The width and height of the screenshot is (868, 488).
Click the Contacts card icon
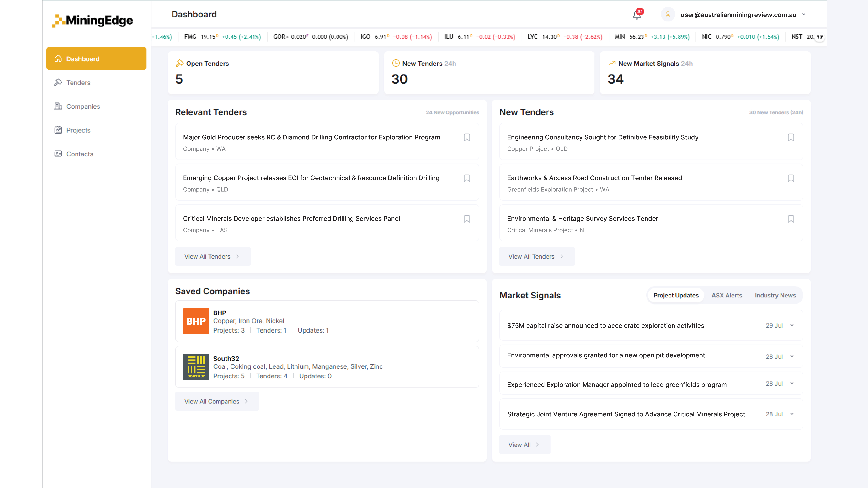(58, 154)
